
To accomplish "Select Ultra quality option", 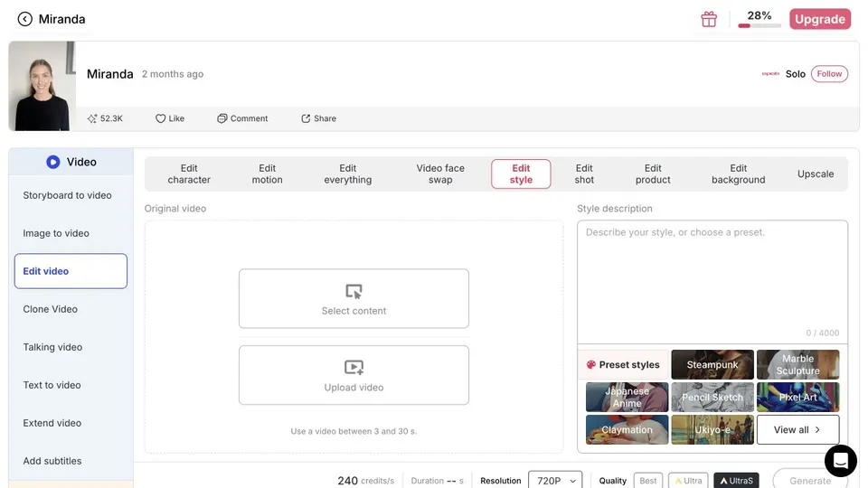I will click(x=688, y=481).
